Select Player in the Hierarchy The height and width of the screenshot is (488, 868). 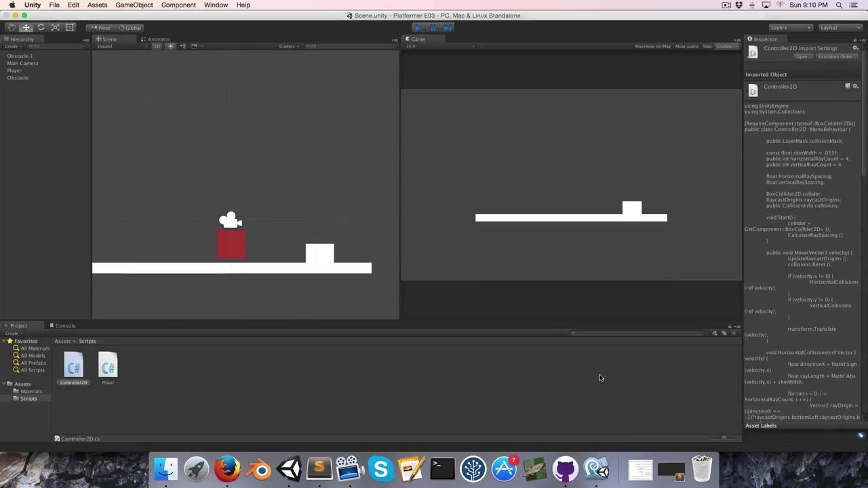tap(14, 70)
